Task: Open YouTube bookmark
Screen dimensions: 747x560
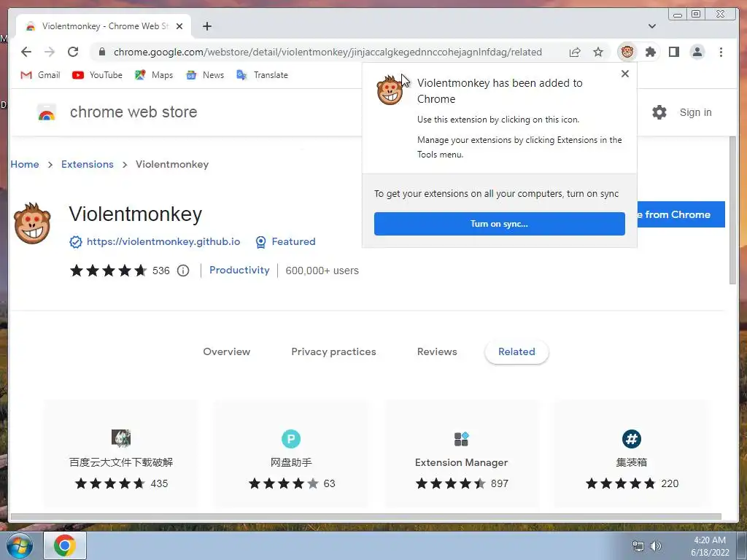Action: coord(97,75)
